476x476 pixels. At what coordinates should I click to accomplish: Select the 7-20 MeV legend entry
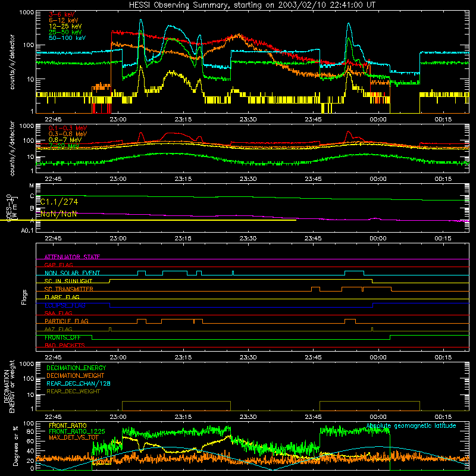pyautogui.click(x=64, y=146)
